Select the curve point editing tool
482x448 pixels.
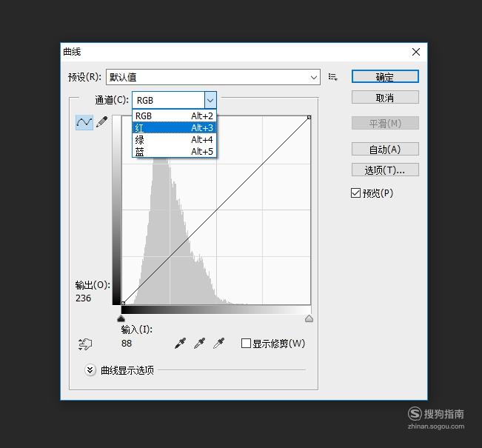coord(84,122)
